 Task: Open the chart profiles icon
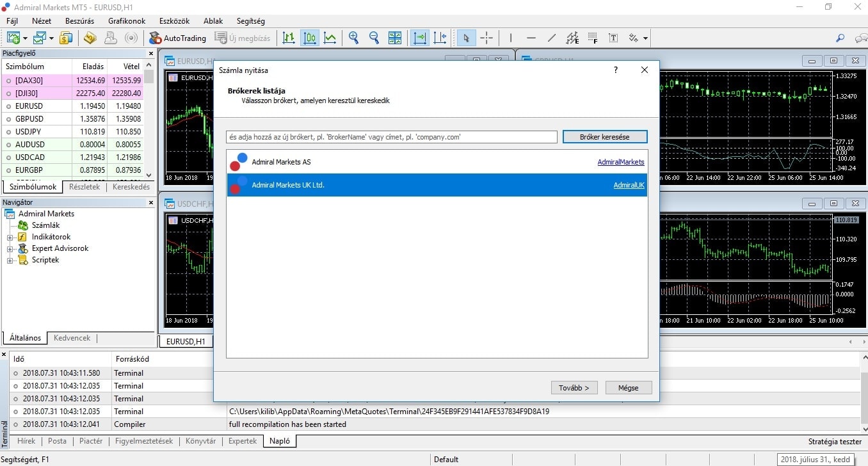(40, 38)
